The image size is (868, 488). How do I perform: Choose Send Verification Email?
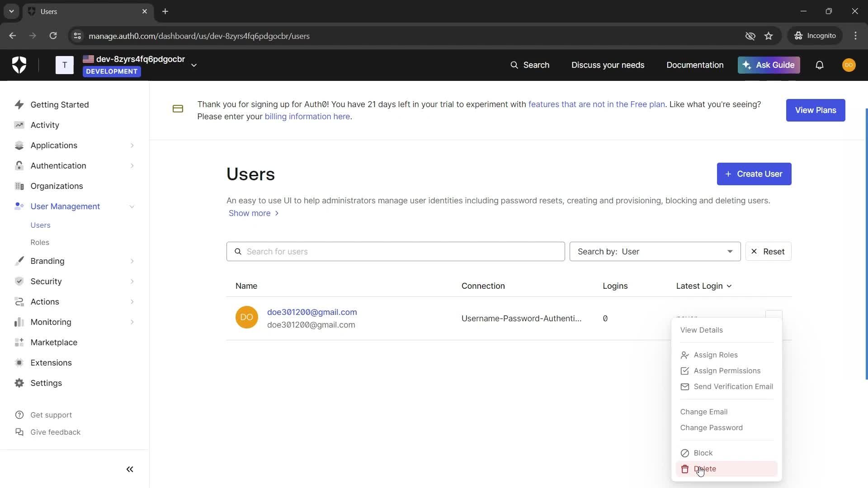pyautogui.click(x=726, y=387)
